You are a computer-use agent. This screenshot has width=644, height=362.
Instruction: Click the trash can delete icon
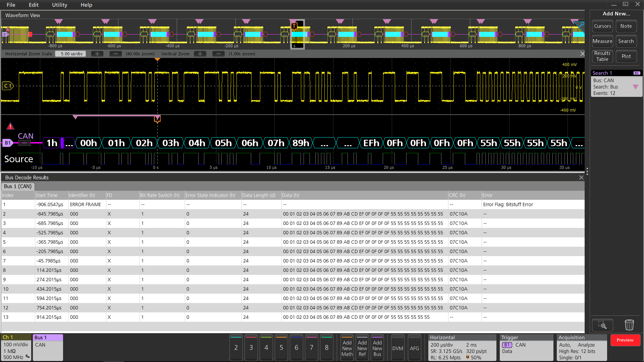(629, 324)
